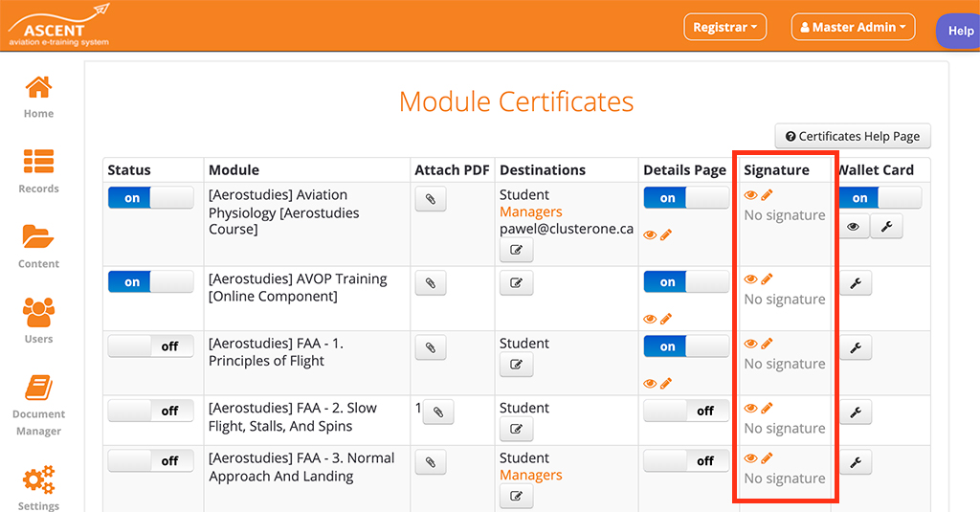Toggle Status switch for Aviation Physiology module
Viewport: 980px width, 512px height.
click(x=150, y=198)
